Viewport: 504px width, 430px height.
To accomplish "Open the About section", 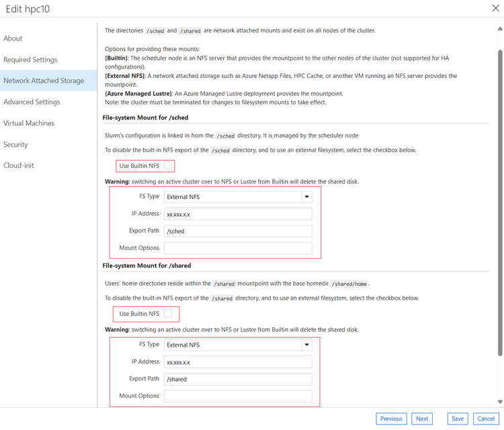I will pos(13,38).
